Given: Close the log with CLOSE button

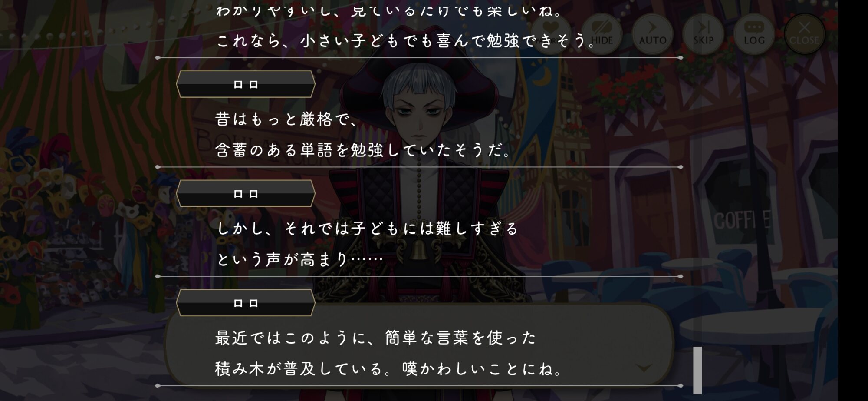Looking at the screenshot, I should pos(804,34).
